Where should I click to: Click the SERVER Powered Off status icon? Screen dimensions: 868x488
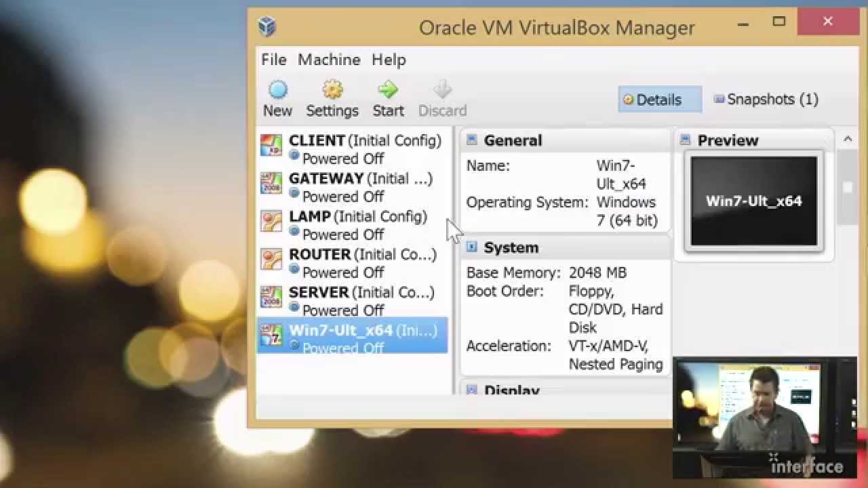point(294,308)
